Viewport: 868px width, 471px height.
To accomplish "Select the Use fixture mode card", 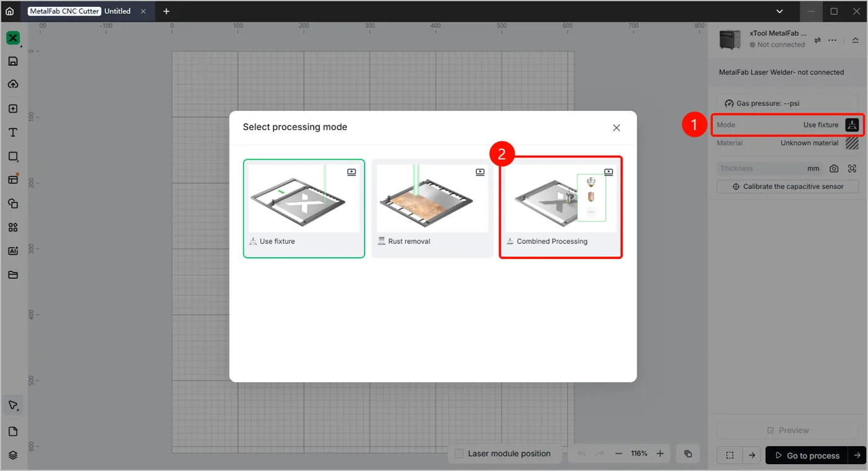I will [304, 208].
